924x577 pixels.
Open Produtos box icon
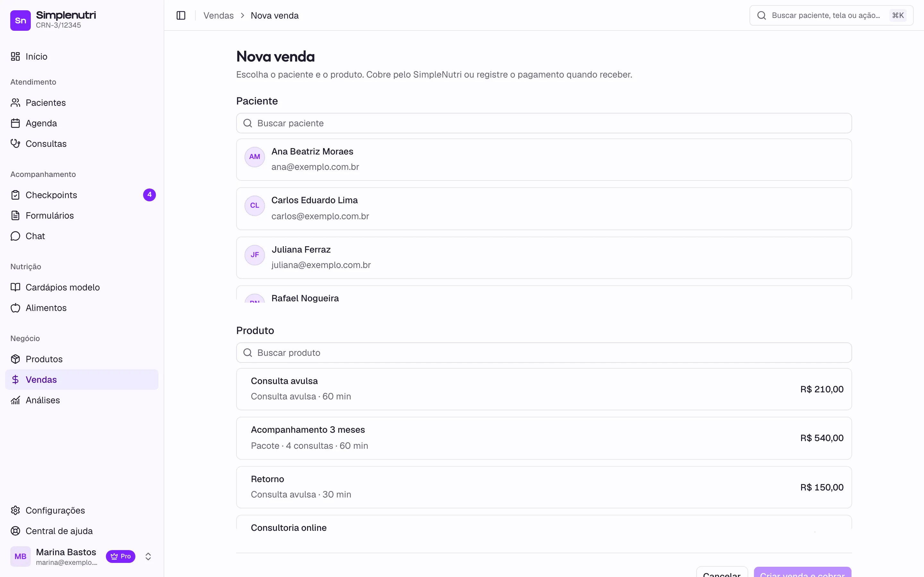point(15,359)
